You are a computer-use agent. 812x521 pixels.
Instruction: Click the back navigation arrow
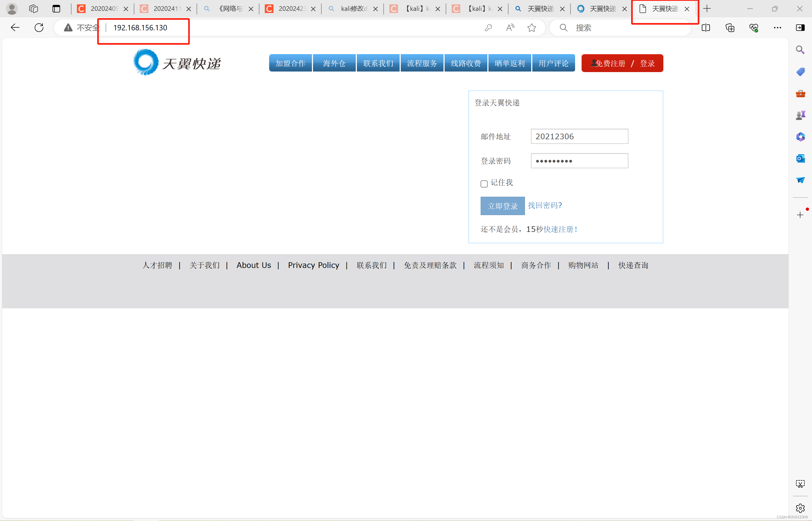15,27
